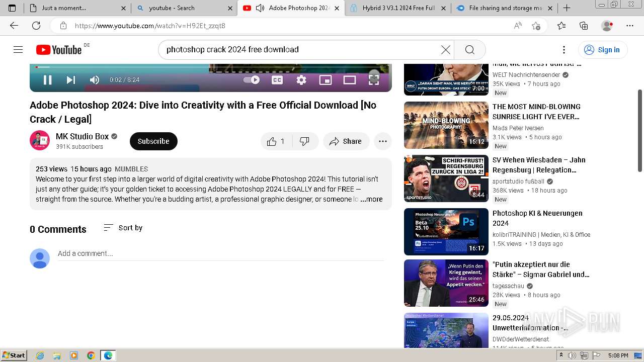Open Mind-Blowing Sunrise Light video
Viewport: 644px width, 362px height.
click(x=446, y=125)
